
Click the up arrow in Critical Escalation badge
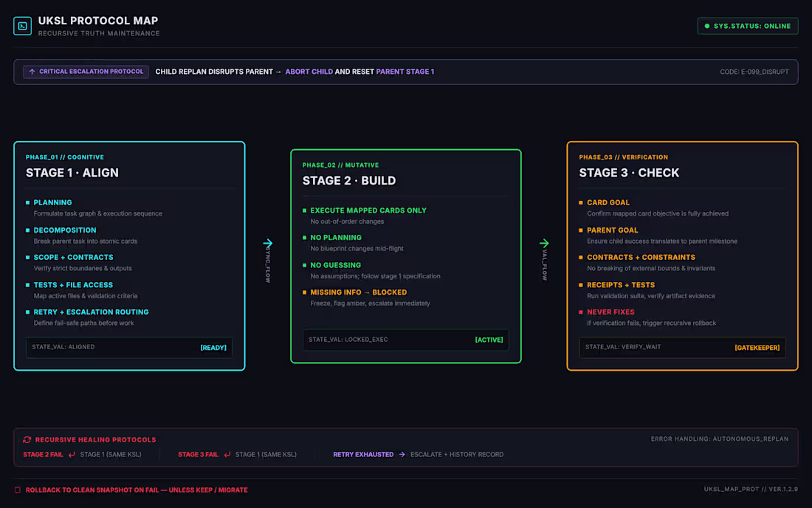(32, 72)
